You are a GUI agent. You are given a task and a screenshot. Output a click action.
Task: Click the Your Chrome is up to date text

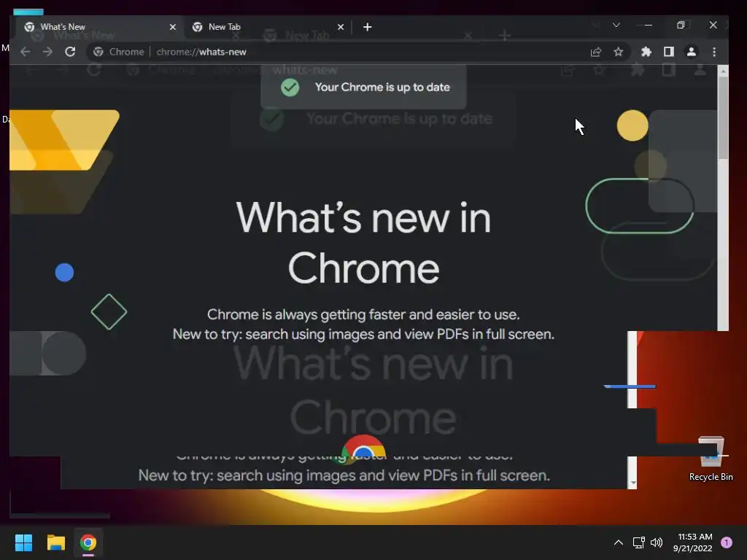tap(382, 87)
